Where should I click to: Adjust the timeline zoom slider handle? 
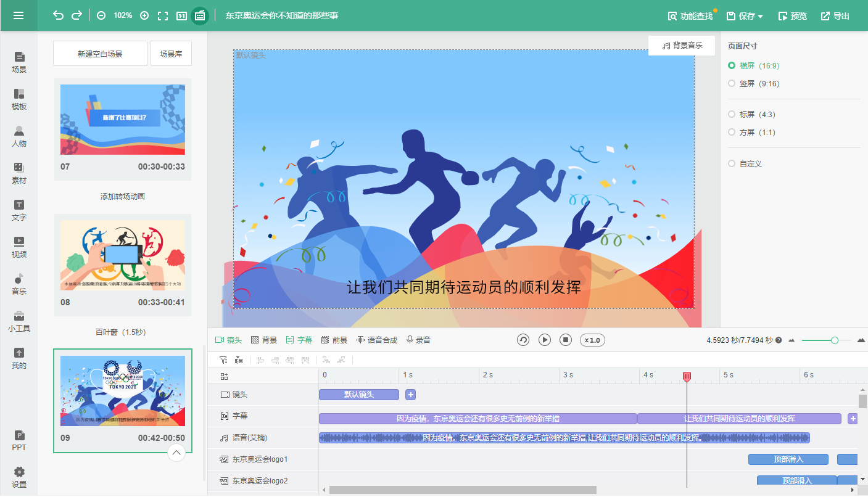point(835,340)
